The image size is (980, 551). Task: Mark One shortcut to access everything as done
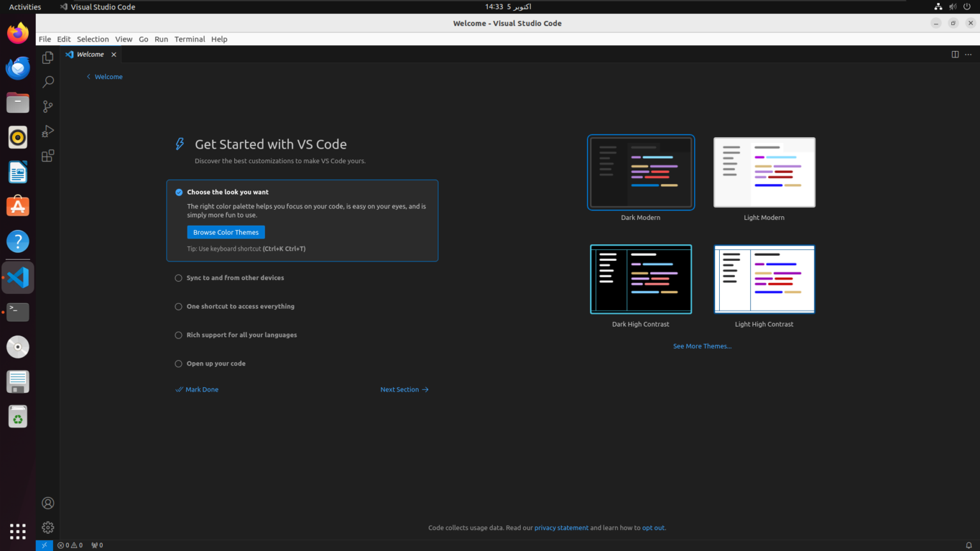pyautogui.click(x=178, y=306)
